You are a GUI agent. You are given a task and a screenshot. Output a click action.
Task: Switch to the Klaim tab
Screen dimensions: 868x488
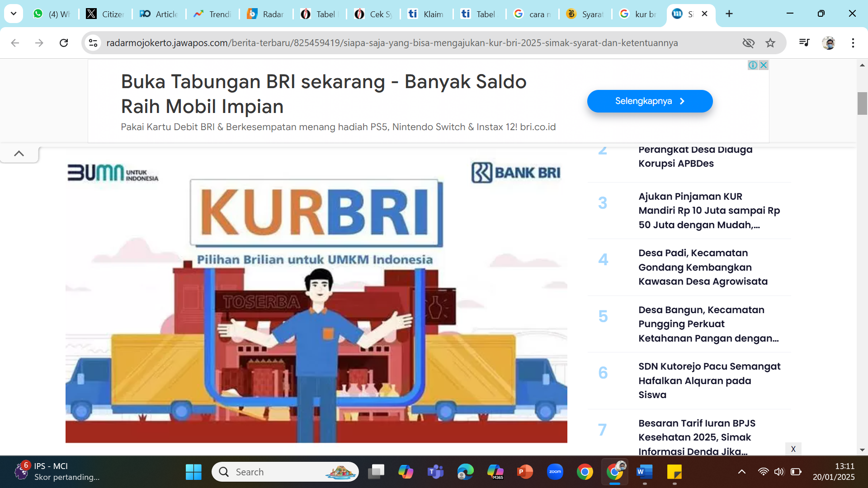tap(427, 14)
